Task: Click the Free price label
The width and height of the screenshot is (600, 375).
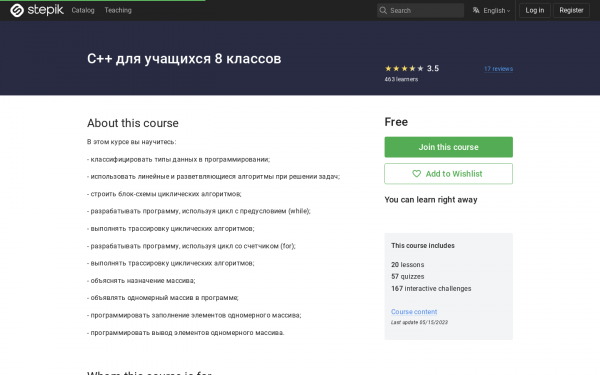Action: pos(396,122)
